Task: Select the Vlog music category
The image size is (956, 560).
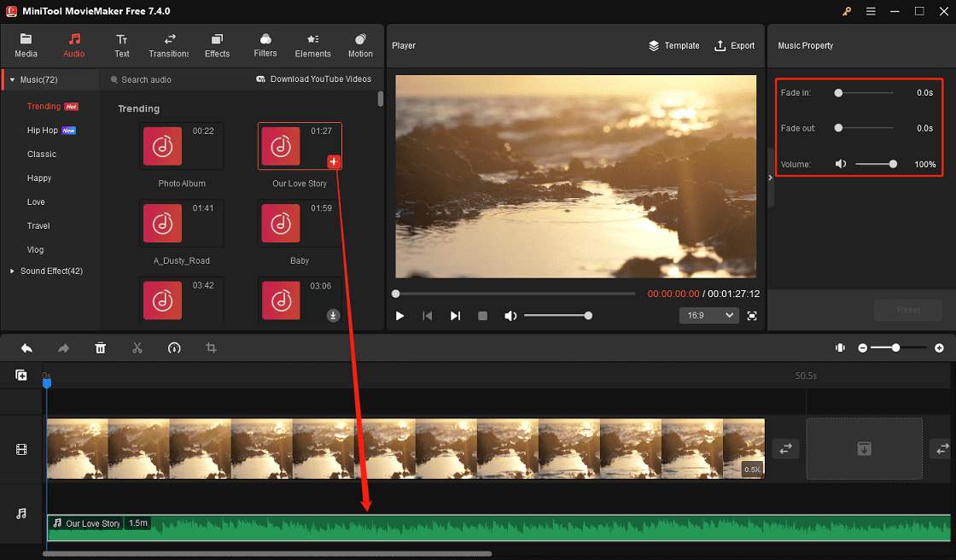Action: 35,249
